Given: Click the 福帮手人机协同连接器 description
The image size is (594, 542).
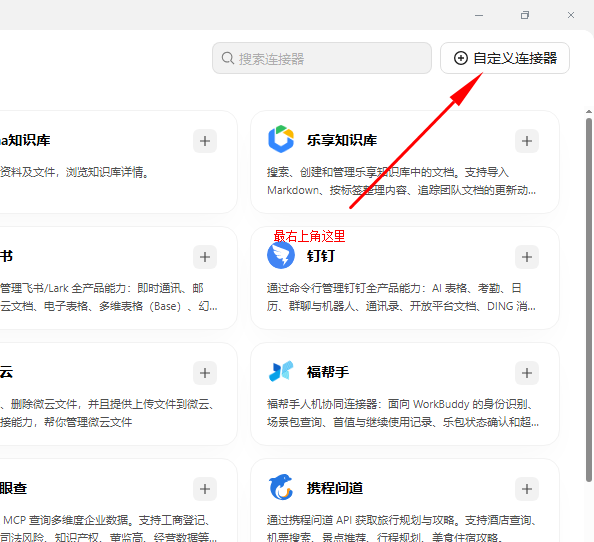Looking at the screenshot, I should 403,413.
